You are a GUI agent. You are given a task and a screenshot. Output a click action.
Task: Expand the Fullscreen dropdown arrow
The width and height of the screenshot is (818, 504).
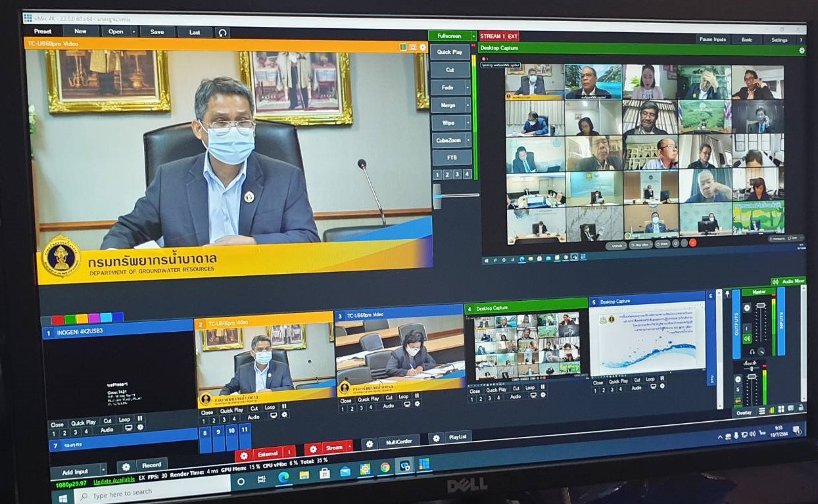click(x=472, y=36)
